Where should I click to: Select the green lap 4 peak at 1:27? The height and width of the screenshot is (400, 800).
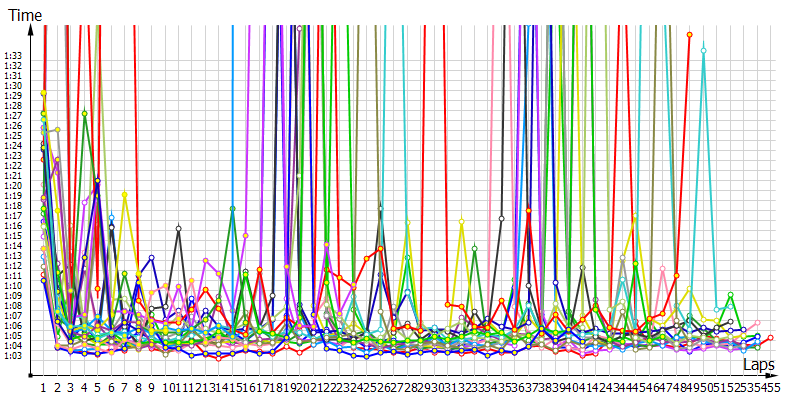coord(85,113)
